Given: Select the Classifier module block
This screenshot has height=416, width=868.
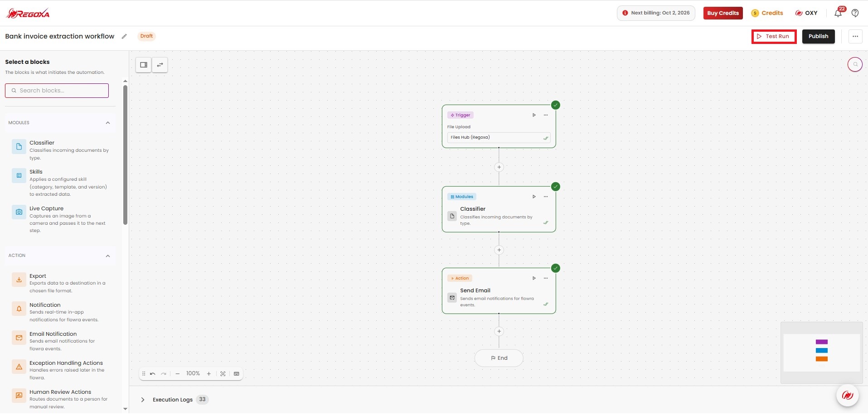Looking at the screenshot, I should pyautogui.click(x=60, y=150).
